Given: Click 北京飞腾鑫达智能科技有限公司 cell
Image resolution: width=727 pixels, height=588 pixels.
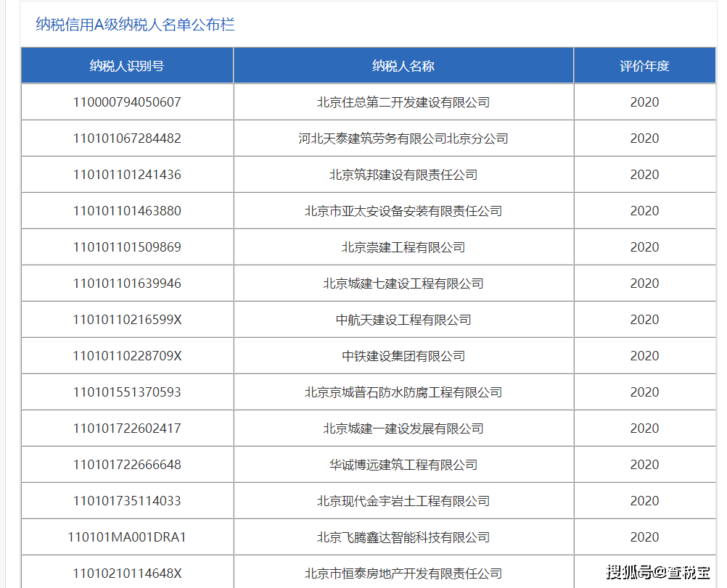Looking at the screenshot, I should 403,537.
